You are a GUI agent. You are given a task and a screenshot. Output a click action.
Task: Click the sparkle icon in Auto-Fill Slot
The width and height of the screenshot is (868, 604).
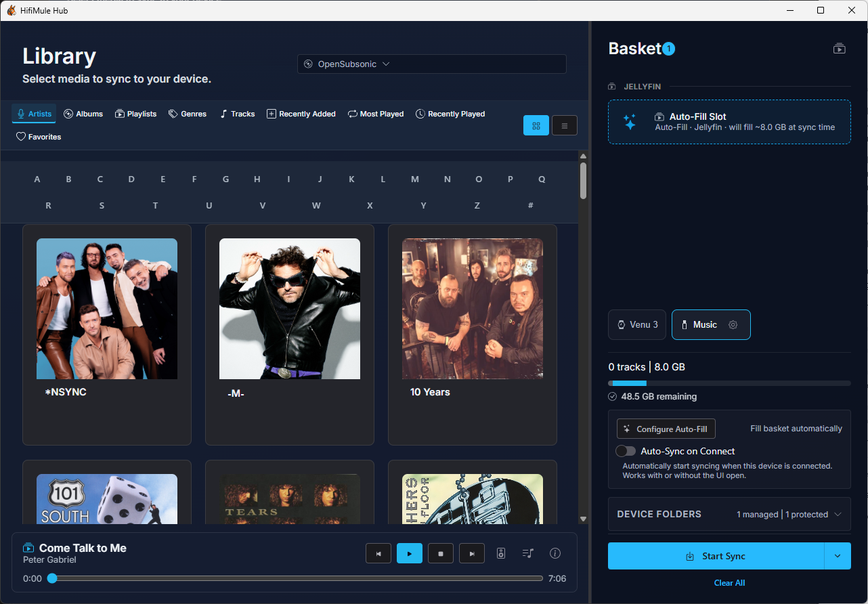click(630, 122)
